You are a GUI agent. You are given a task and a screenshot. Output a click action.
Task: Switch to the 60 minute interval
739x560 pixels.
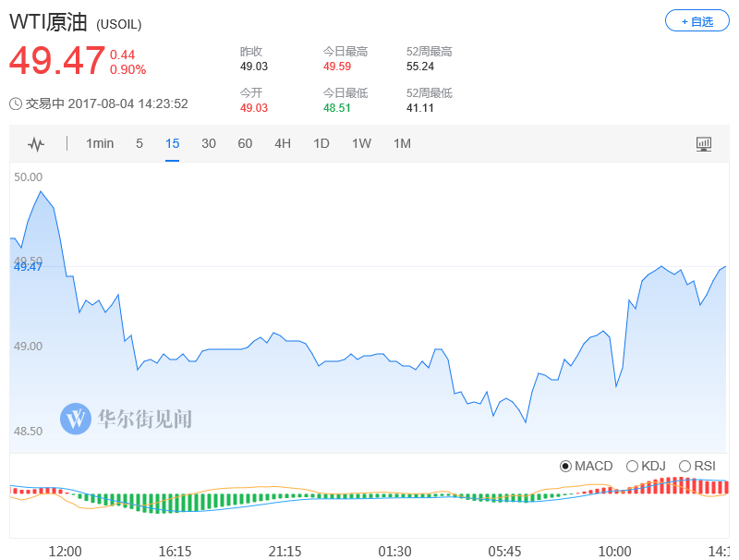pyautogui.click(x=245, y=143)
